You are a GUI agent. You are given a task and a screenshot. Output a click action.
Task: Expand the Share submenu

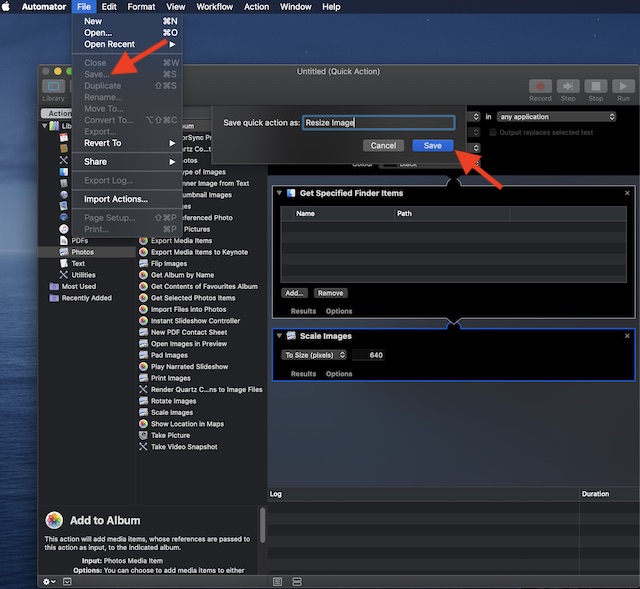(x=127, y=162)
